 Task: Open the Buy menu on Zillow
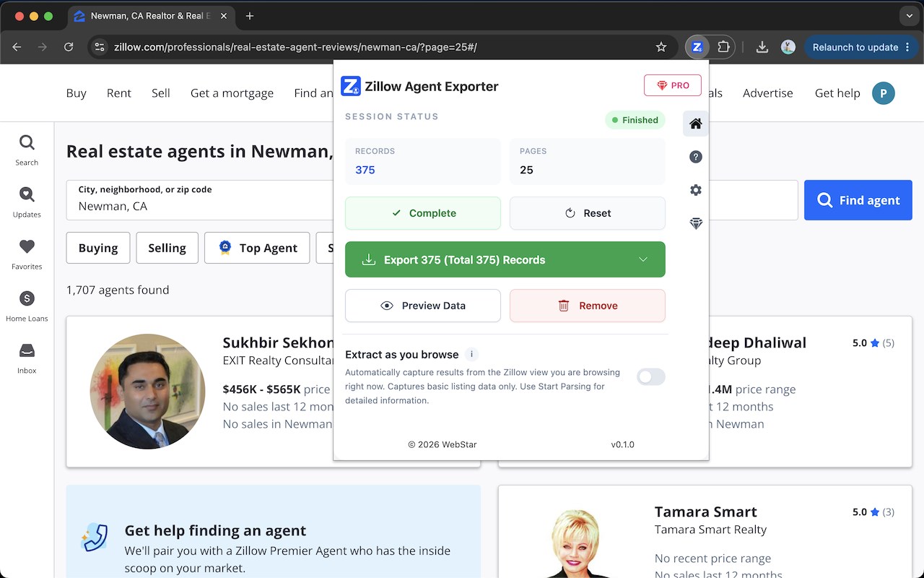tap(76, 93)
